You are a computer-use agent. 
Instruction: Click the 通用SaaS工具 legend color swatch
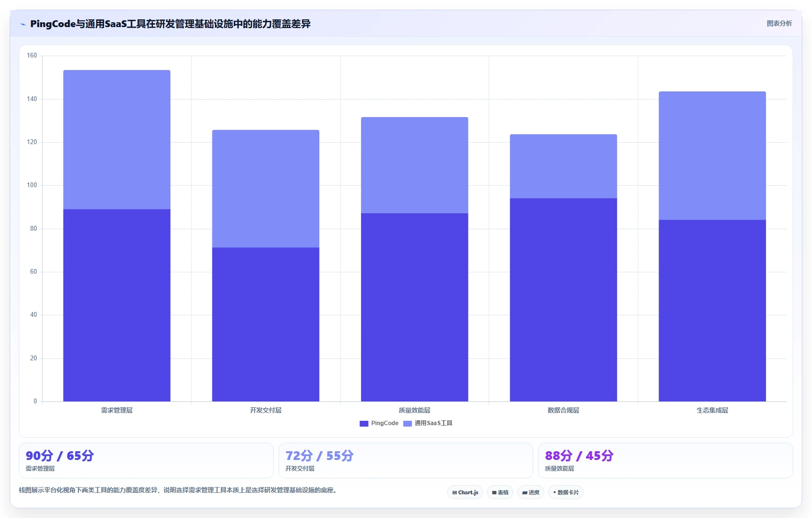point(407,423)
